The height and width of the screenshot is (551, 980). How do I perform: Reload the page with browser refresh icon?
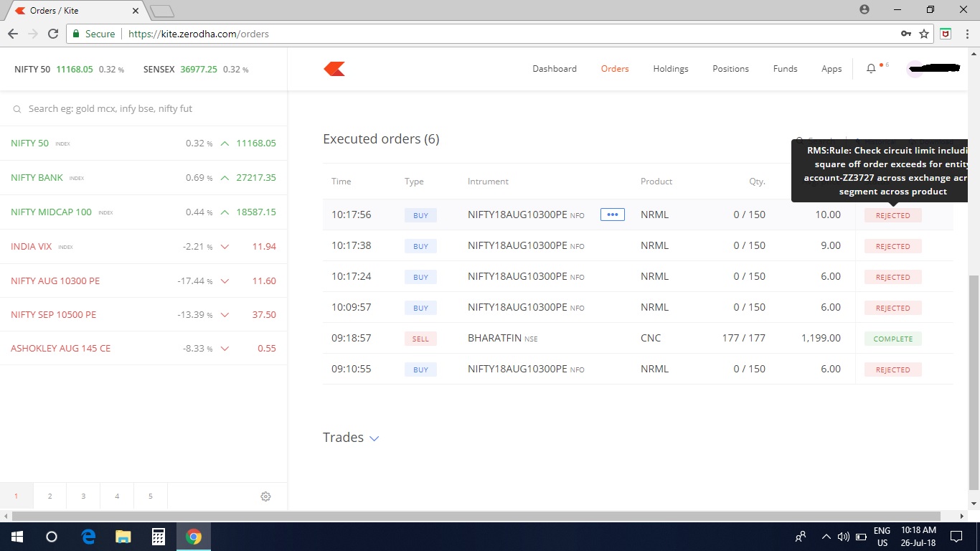pyautogui.click(x=52, y=34)
